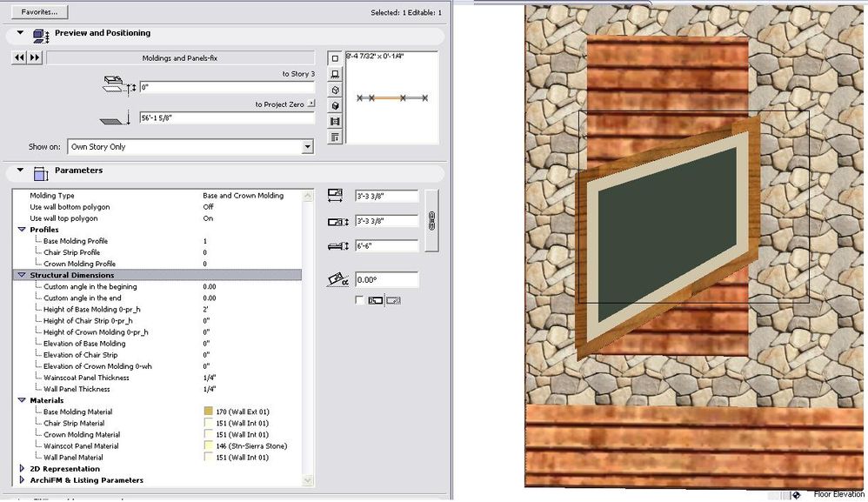Click the Stn-Sierra Stone material color swatch
Screen dimensions: 868x502
click(209, 445)
